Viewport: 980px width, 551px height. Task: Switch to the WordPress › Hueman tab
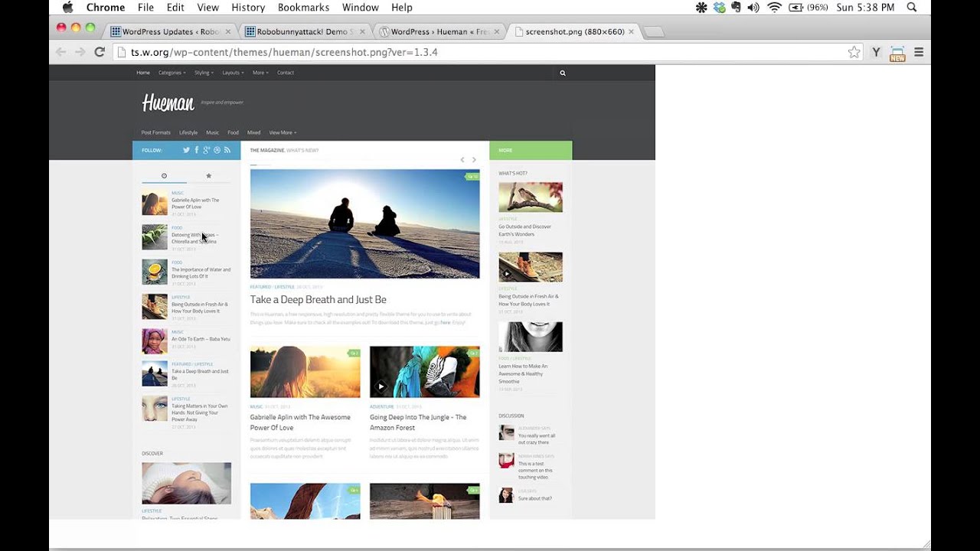(440, 31)
